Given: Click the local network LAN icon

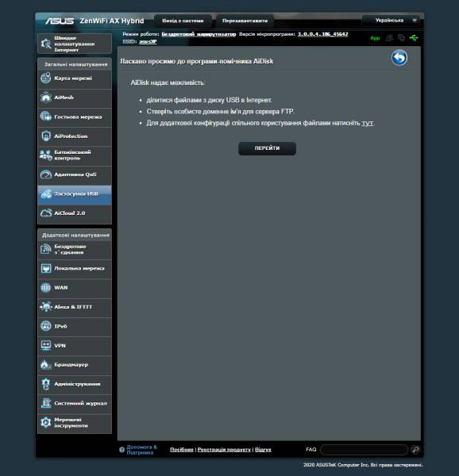Looking at the screenshot, I should pos(46,268).
